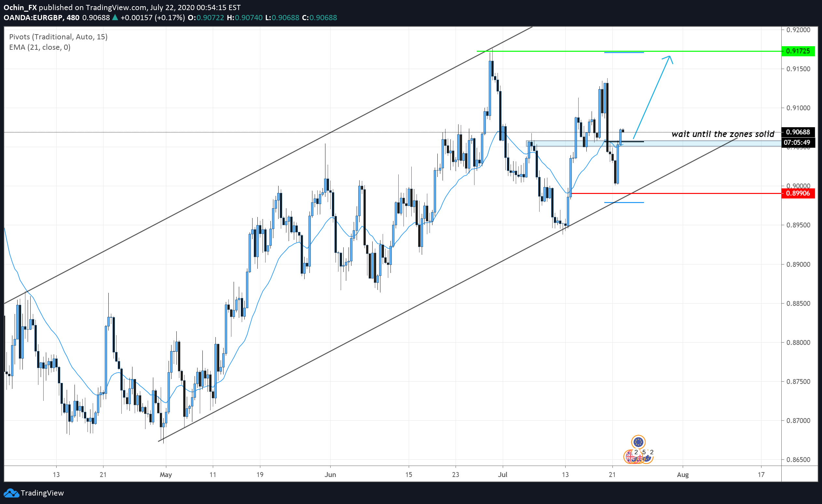Click the 07:05:49 countdown timer label
Viewport: 822px width, 504px height.
click(x=798, y=143)
